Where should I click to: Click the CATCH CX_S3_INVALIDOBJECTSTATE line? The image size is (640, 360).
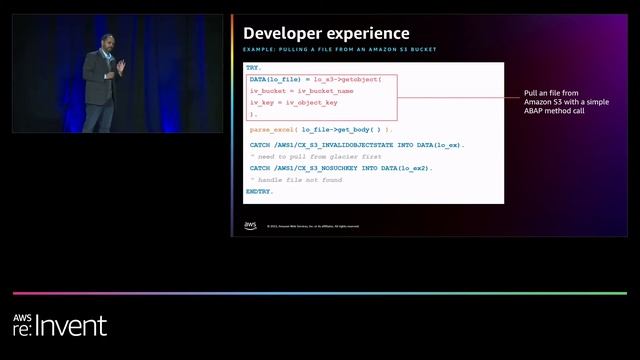click(x=357, y=145)
